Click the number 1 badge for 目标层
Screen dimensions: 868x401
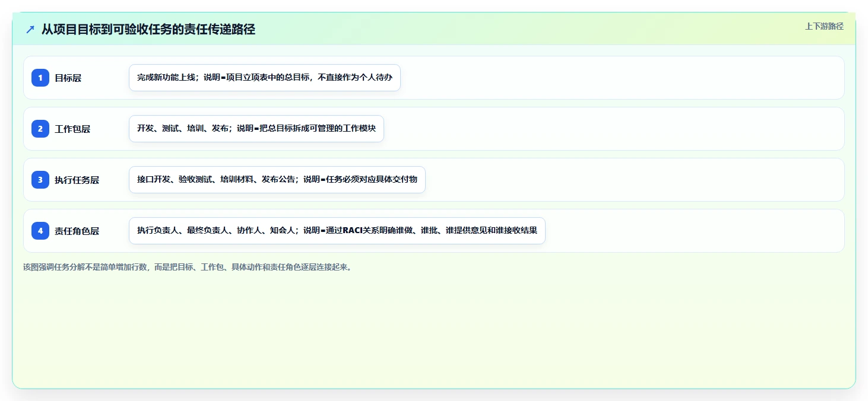(40, 78)
